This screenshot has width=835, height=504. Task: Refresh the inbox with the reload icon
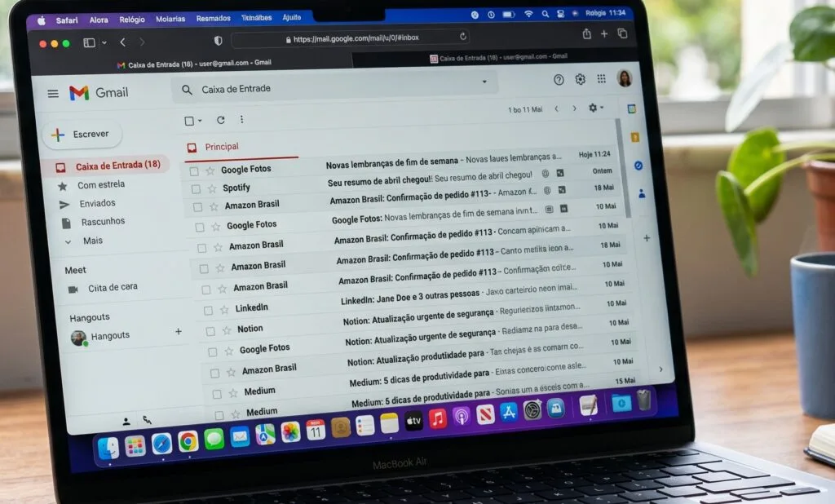pyautogui.click(x=220, y=120)
